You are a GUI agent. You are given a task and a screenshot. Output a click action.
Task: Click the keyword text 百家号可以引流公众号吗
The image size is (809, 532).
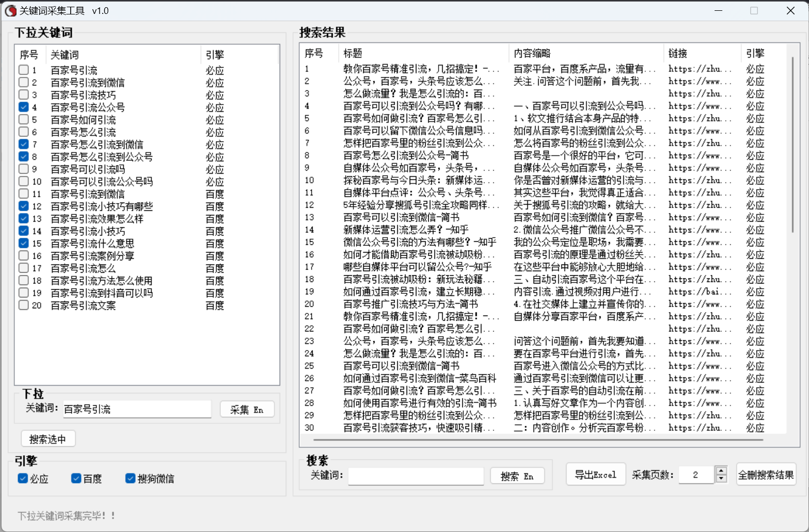(102, 181)
